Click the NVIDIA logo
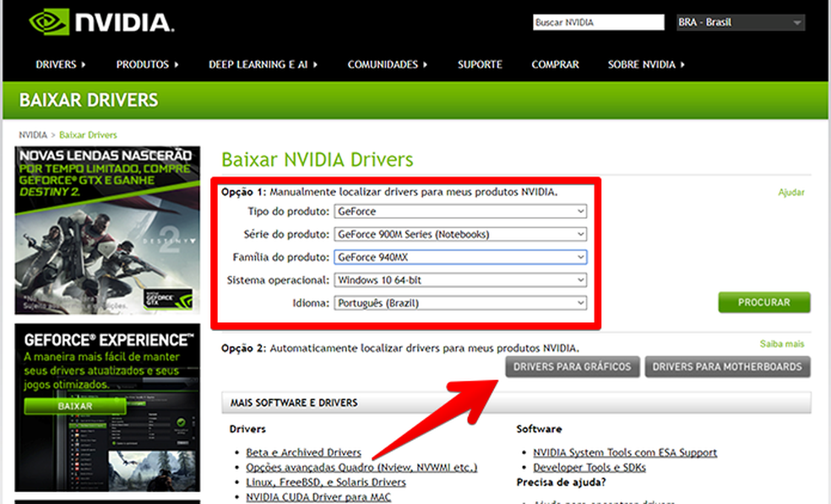This screenshot has width=831, height=504. pyautogui.click(x=101, y=22)
